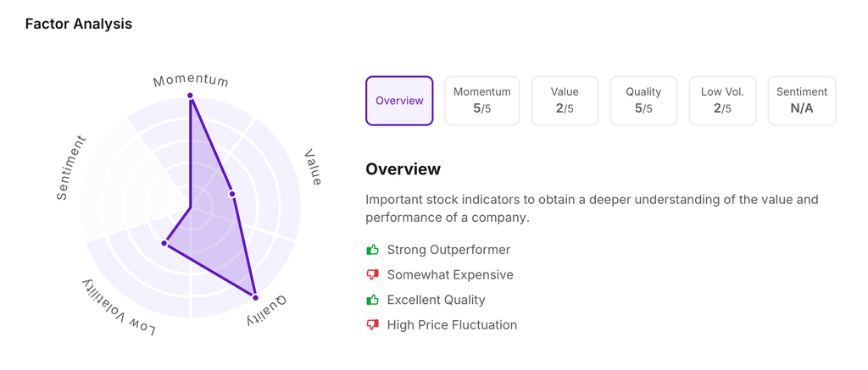The width and height of the screenshot is (868, 370).
Task: Select the Low Vol. 2/5 tab
Action: click(722, 101)
